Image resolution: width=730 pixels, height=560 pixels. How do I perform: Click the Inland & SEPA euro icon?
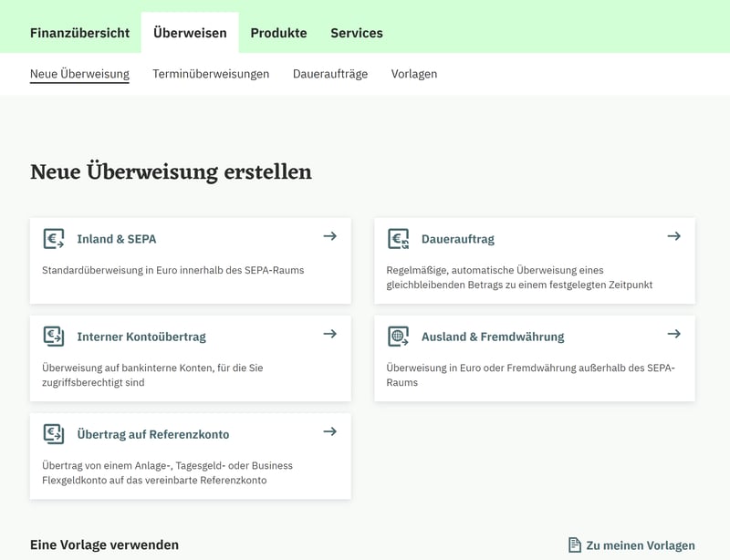[x=54, y=239]
